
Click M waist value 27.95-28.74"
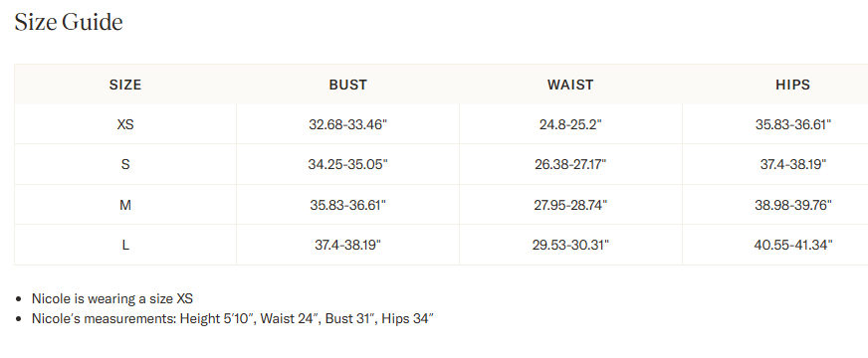pos(570,205)
